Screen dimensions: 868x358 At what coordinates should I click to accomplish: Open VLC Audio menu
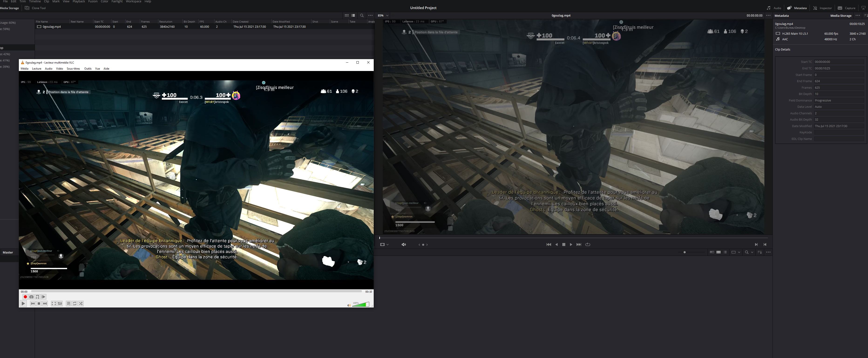(x=48, y=68)
